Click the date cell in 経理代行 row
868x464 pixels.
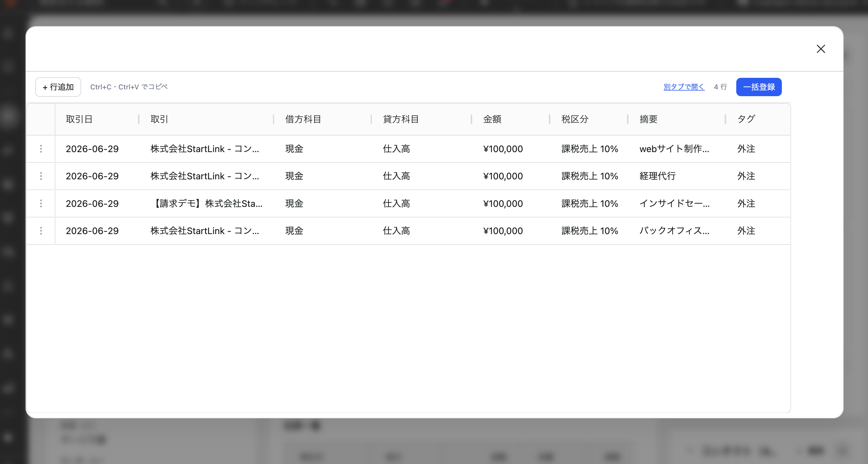point(97,176)
